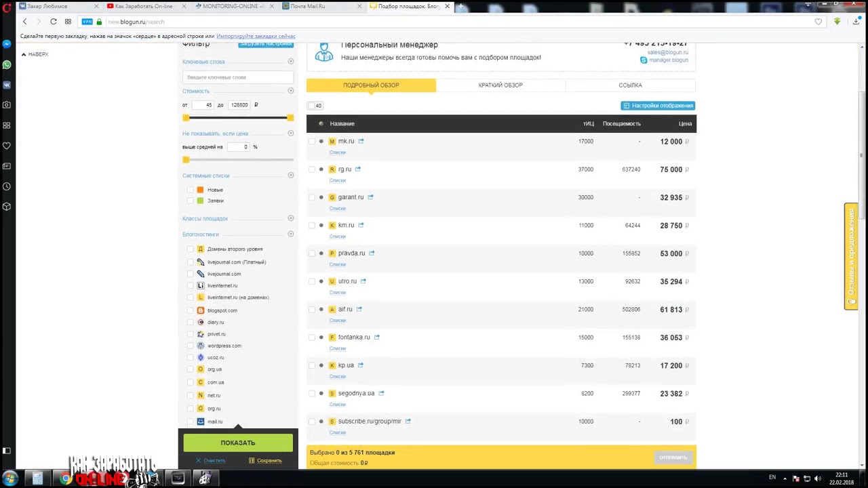
Task: Collapse the Ключевые слова filter section
Action: [x=290, y=62]
